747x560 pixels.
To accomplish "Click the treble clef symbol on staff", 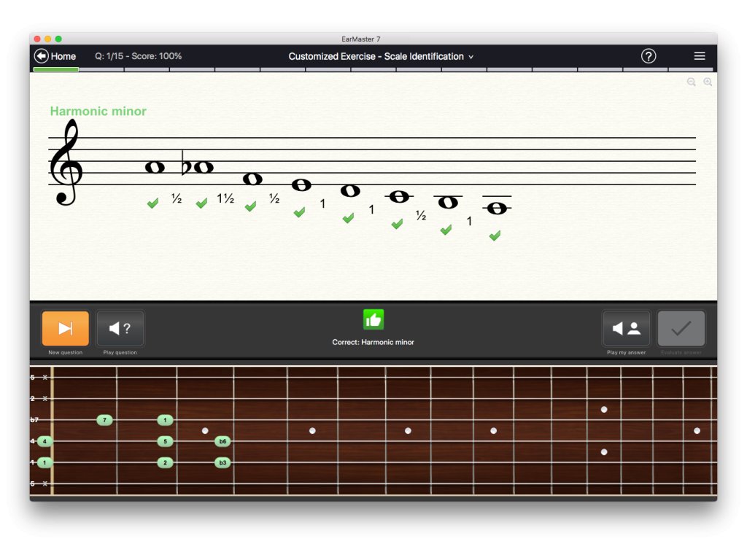I will [66, 163].
